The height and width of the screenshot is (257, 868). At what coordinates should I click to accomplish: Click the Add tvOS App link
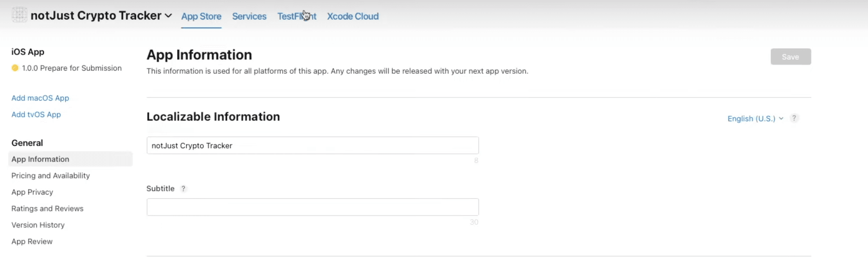coord(36,114)
